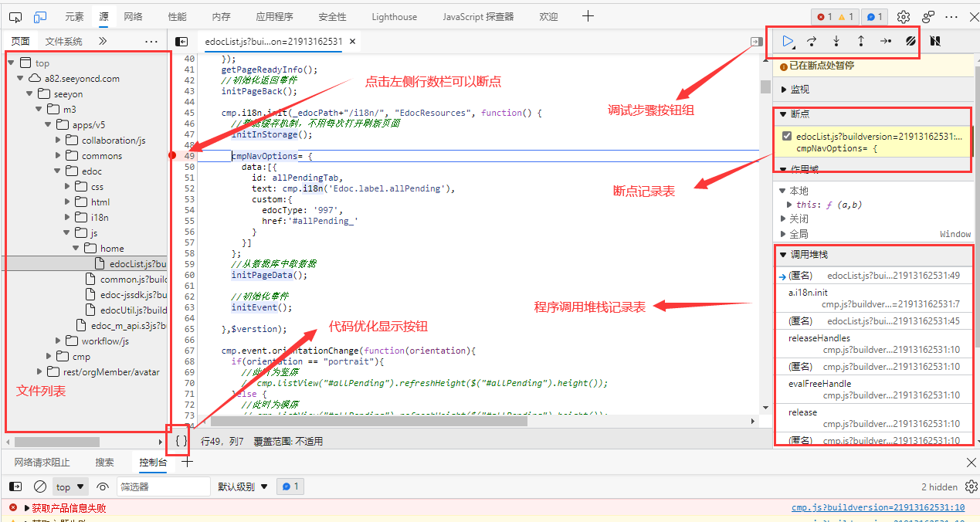Resume script execution button

coord(788,41)
